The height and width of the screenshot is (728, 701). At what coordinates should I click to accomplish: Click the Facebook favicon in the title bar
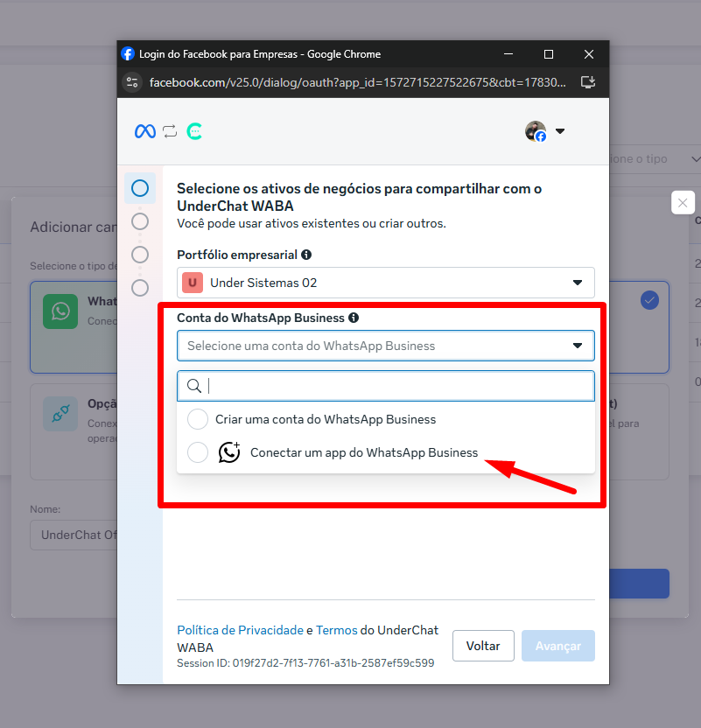[x=128, y=54]
